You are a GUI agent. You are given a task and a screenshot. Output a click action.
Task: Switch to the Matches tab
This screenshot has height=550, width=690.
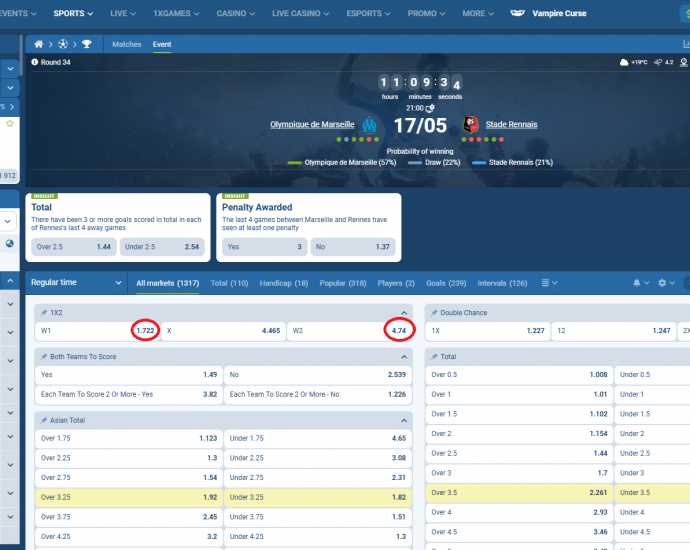coord(127,44)
